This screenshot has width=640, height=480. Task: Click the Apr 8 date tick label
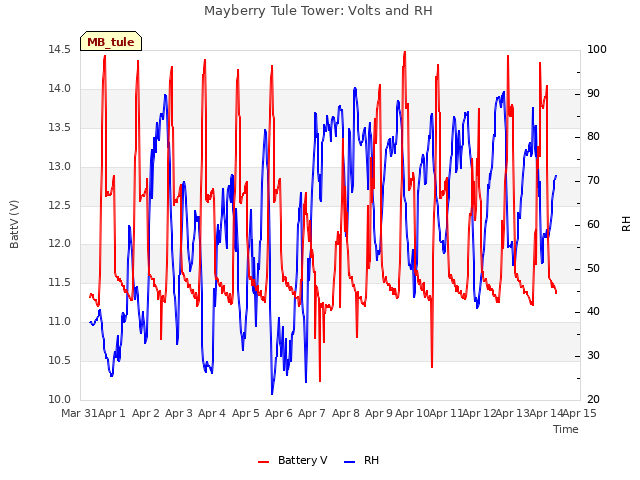346,413
